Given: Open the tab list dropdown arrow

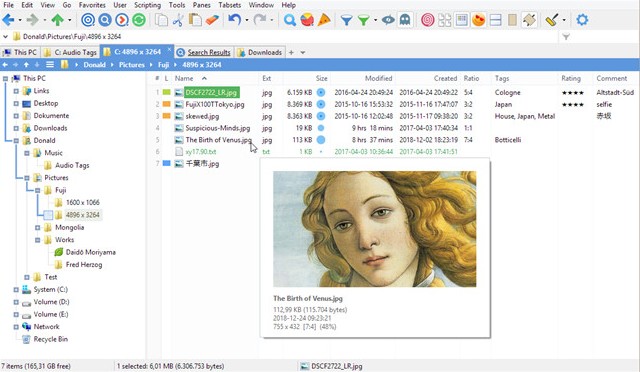Looking at the screenshot, I should click(x=302, y=52).
